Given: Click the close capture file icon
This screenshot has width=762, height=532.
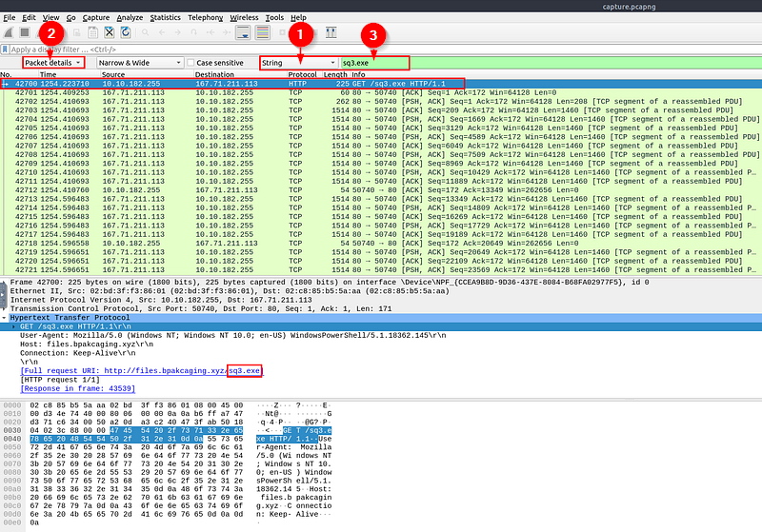Looking at the screenshot, I should click(110, 32).
